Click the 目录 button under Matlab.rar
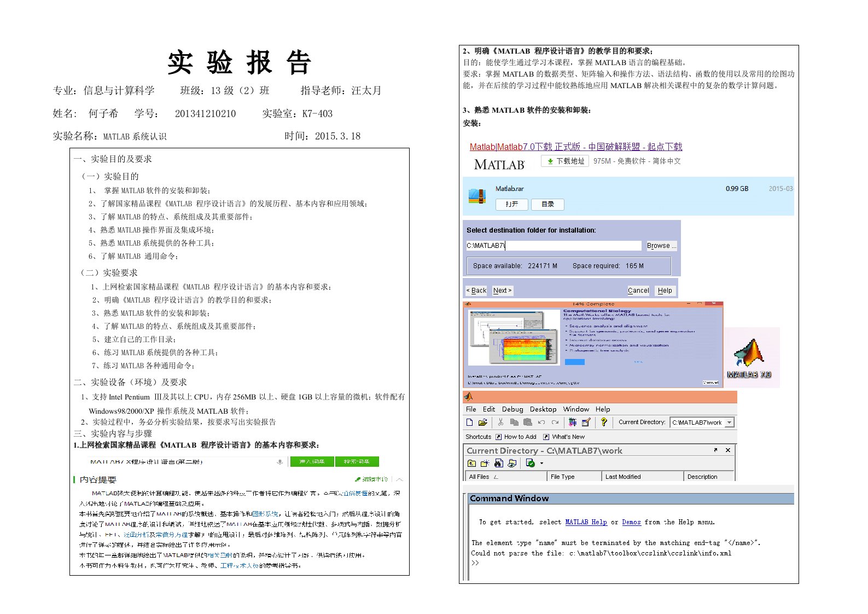This screenshot has width=868, height=614. (x=547, y=204)
